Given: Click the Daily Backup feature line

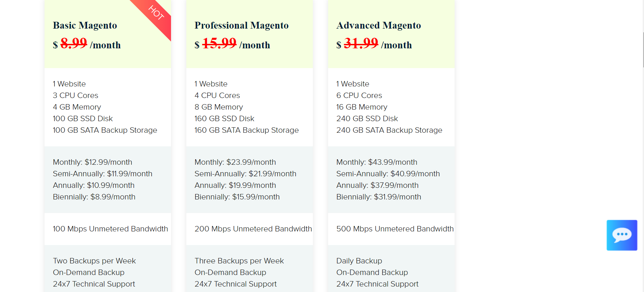Looking at the screenshot, I should click(x=359, y=261).
